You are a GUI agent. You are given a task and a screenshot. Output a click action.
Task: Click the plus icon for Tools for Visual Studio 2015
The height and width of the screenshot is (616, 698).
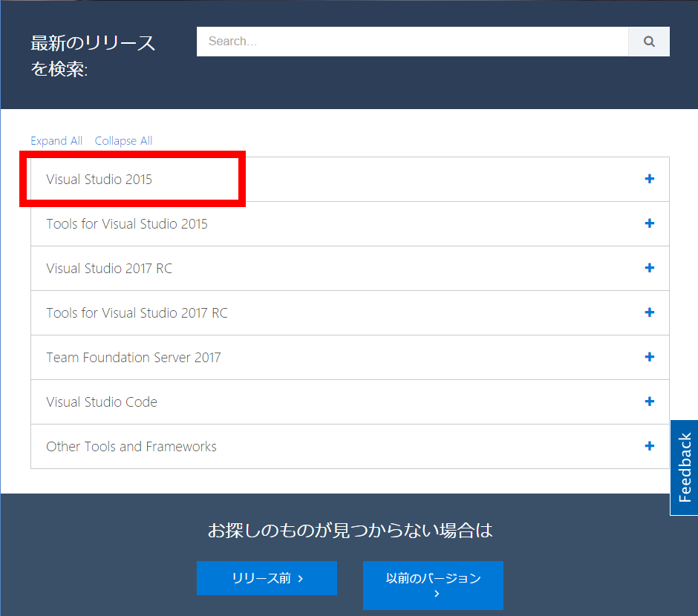(x=649, y=223)
